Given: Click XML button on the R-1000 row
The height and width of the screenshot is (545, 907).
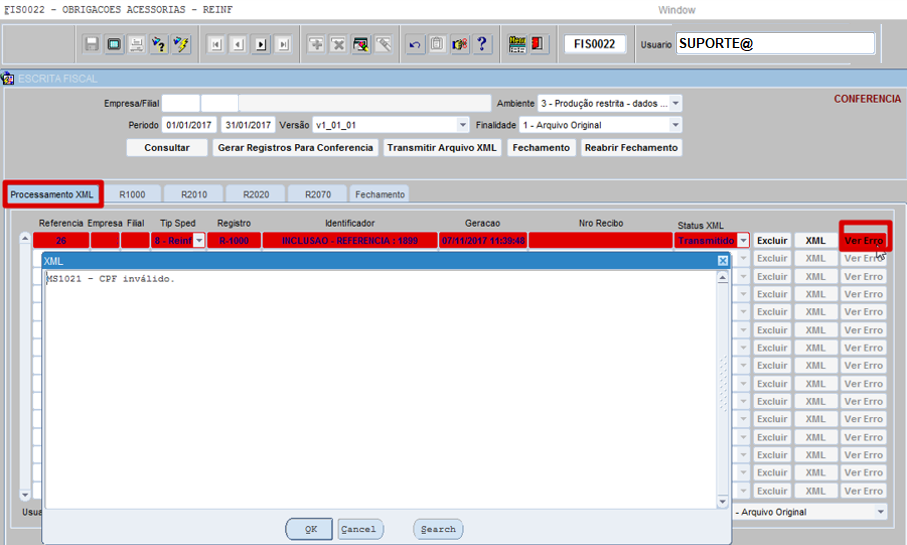Looking at the screenshot, I should point(815,241).
